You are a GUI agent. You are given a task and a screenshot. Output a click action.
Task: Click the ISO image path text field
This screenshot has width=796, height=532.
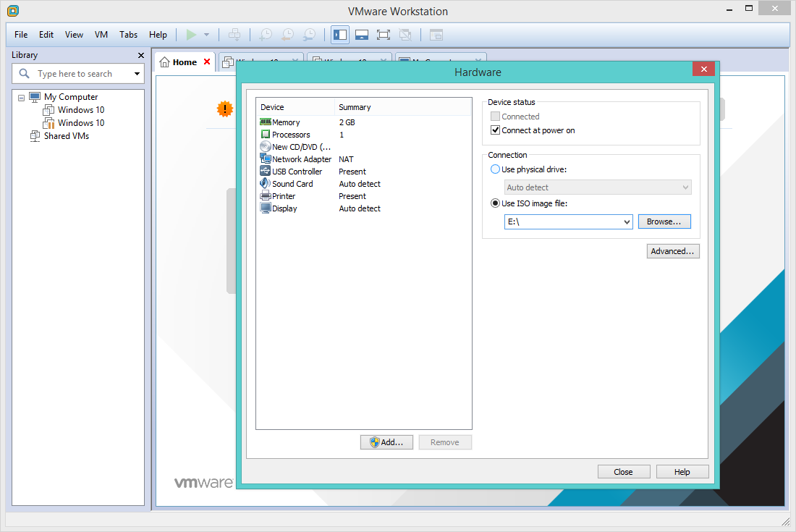point(563,221)
